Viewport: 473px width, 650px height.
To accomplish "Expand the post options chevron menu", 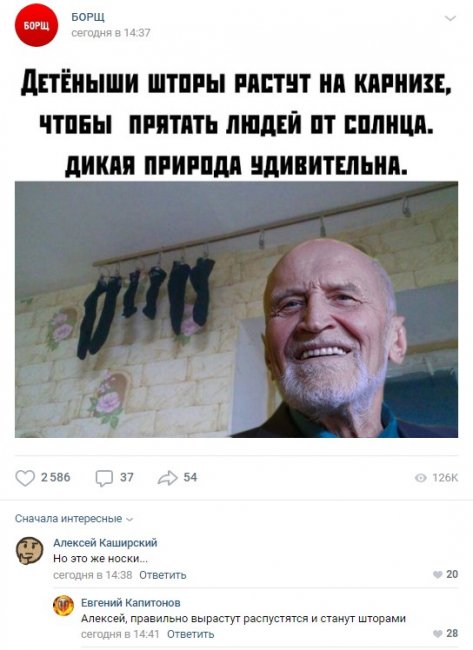I will tap(450, 18).
